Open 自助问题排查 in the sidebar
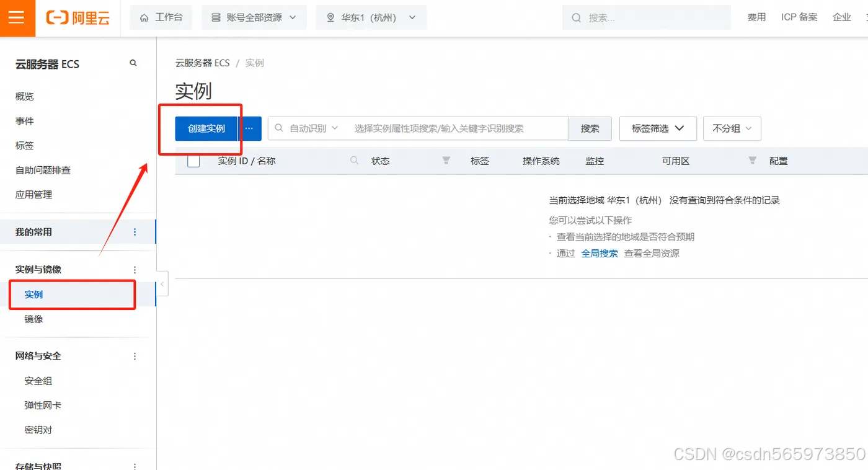Image resolution: width=868 pixels, height=470 pixels. [43, 170]
